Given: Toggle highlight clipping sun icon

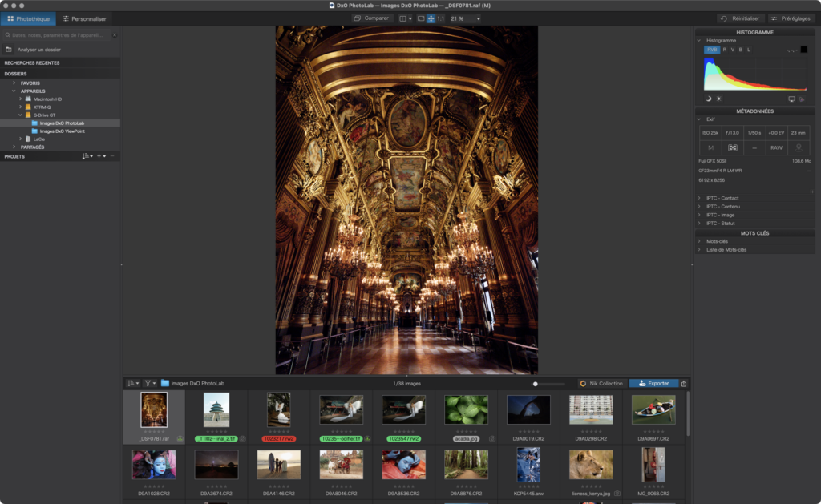Looking at the screenshot, I should [x=719, y=99].
